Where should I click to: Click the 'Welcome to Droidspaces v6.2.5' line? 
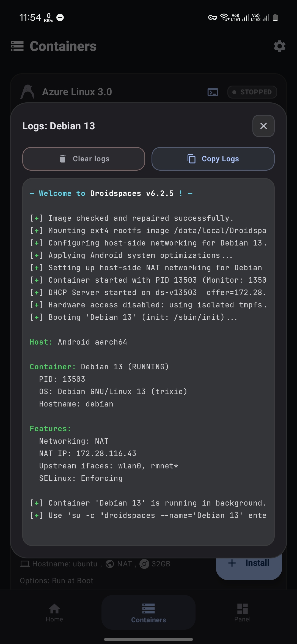[111, 193]
